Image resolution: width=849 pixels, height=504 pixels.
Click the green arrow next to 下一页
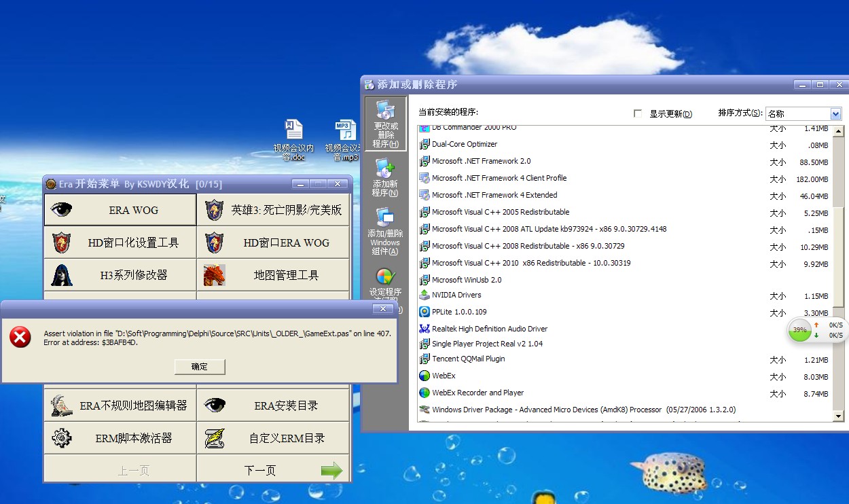tap(331, 471)
